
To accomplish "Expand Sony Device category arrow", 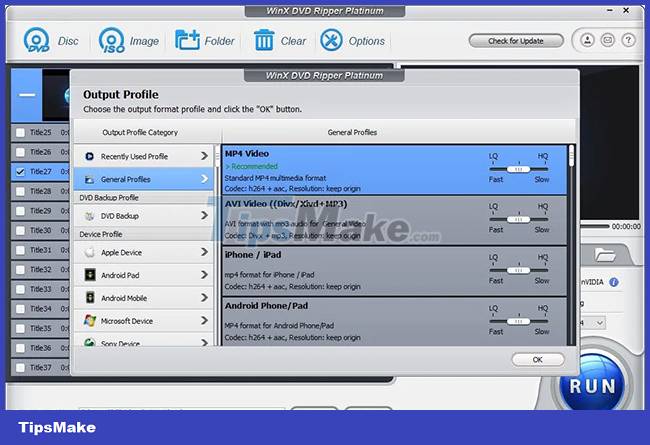I will pyautogui.click(x=204, y=343).
